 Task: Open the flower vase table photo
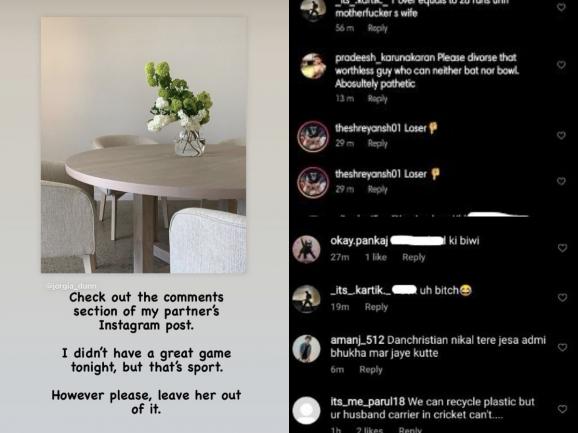tap(143, 145)
